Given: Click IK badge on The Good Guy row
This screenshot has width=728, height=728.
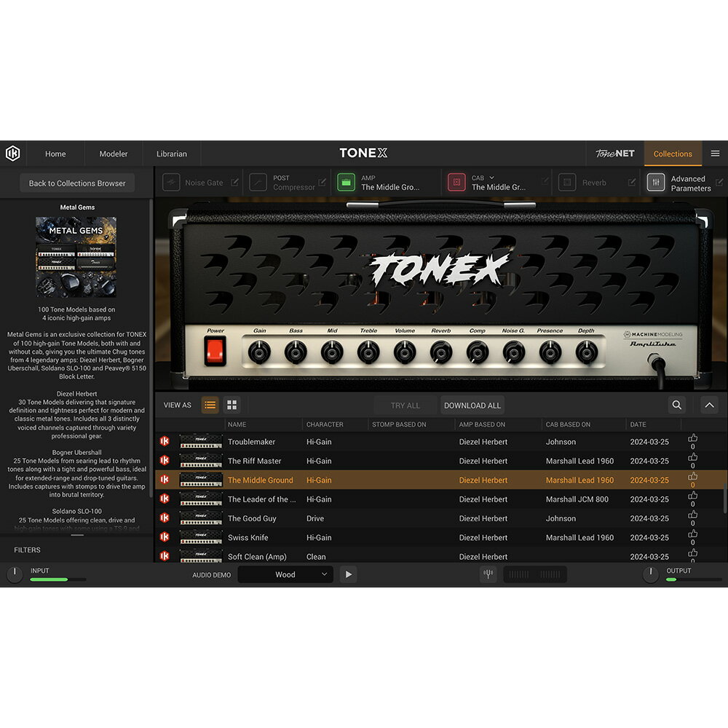Looking at the screenshot, I should 165,518.
